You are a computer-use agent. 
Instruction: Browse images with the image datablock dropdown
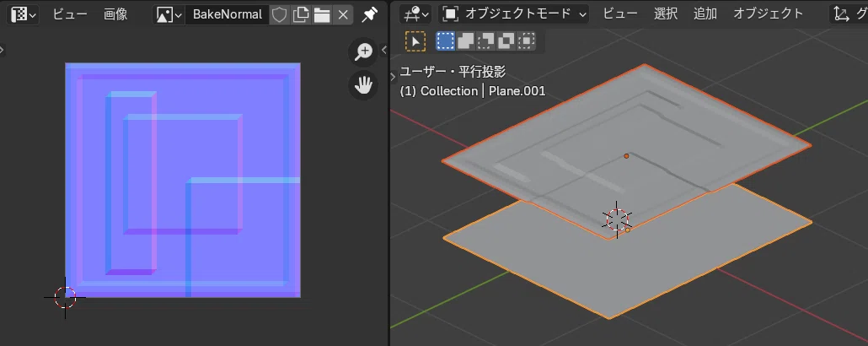click(x=169, y=14)
